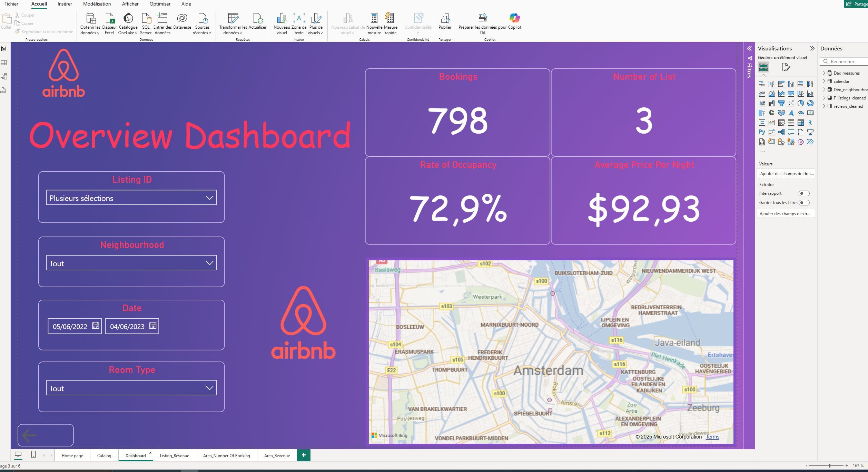Toggle the Garder tous les filtres switch
Screen dimensions: 868x472
pos(803,203)
